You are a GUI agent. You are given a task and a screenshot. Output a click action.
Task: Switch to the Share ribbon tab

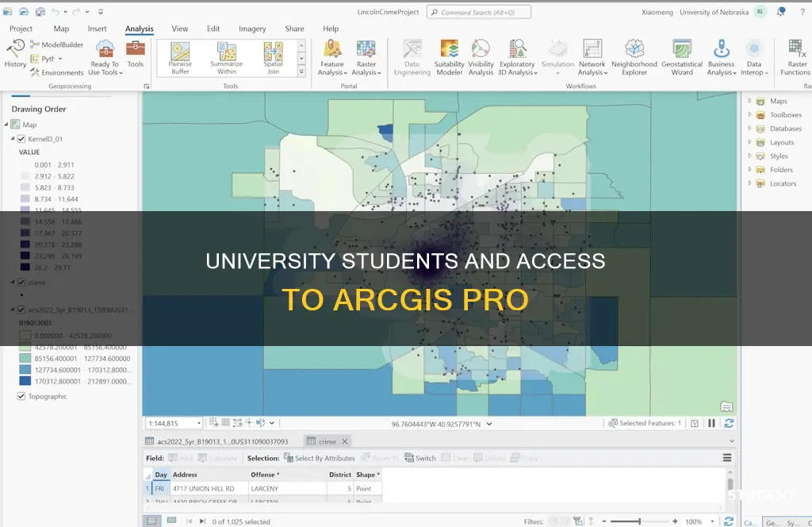click(x=294, y=29)
